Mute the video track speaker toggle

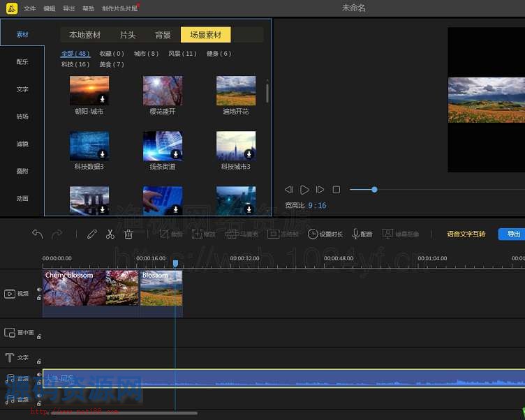pyautogui.click(x=39, y=290)
